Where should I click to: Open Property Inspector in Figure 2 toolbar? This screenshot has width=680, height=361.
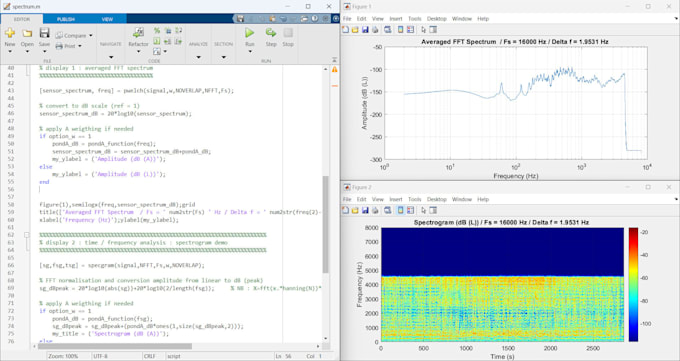click(x=433, y=210)
